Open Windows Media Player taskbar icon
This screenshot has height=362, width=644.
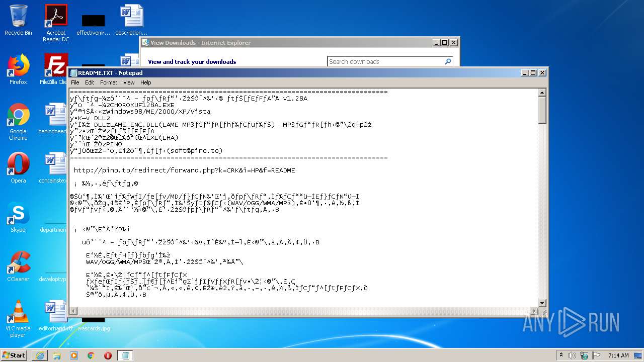[x=74, y=355]
